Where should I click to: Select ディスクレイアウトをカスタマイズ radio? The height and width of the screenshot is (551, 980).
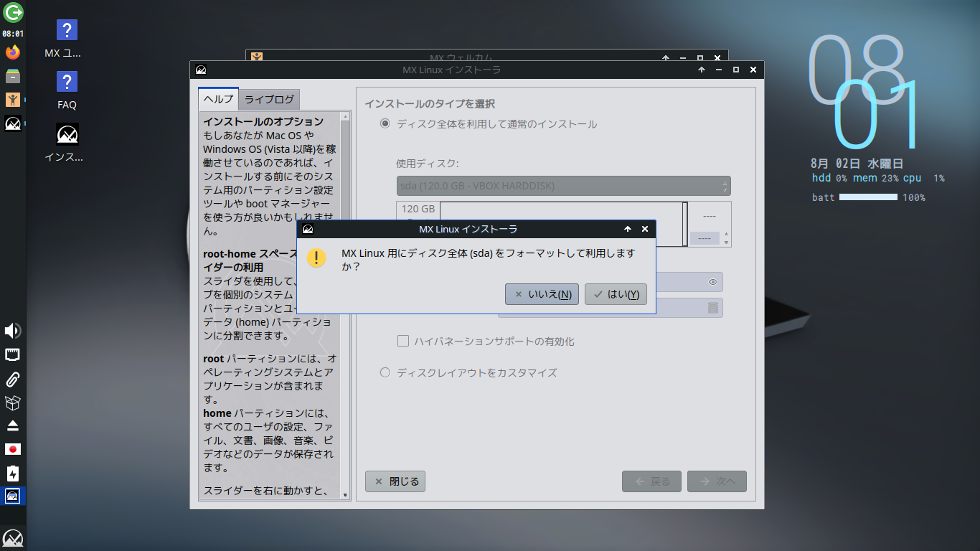click(x=385, y=372)
